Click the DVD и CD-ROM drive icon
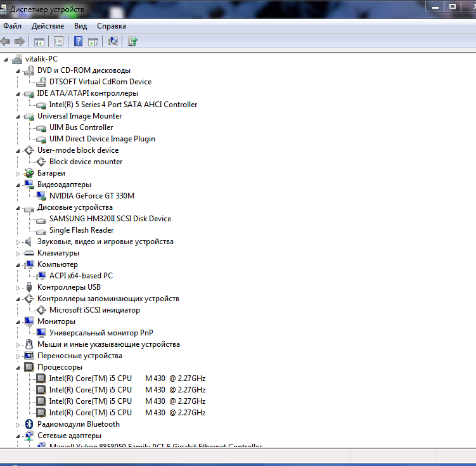The width and height of the screenshot is (476, 466). point(29,70)
